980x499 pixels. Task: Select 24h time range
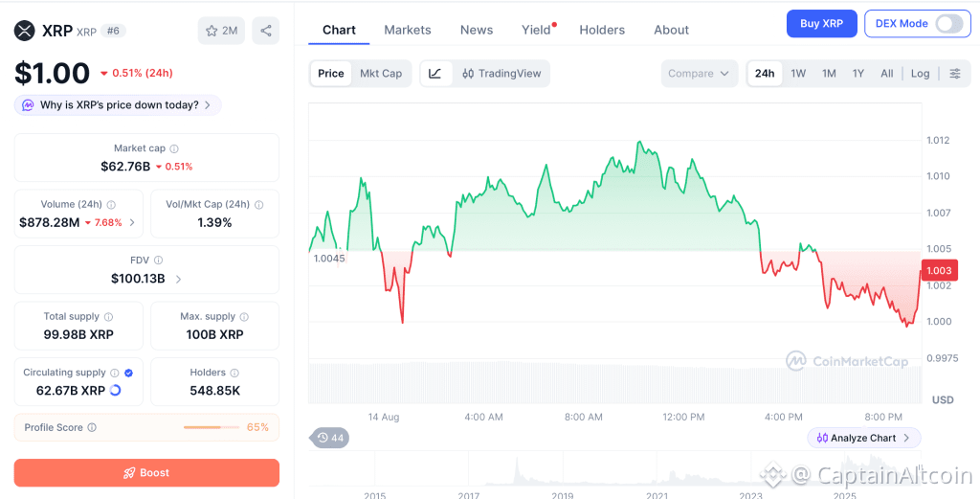[765, 73]
